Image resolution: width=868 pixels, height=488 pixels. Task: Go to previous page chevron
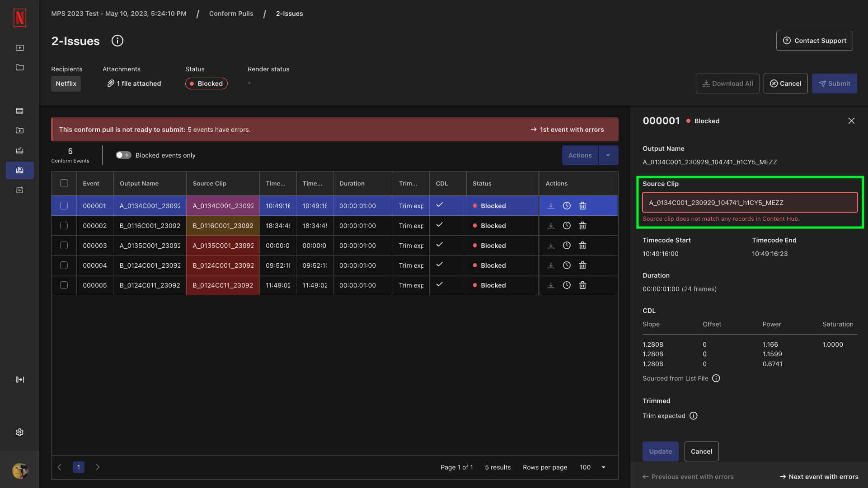59,467
